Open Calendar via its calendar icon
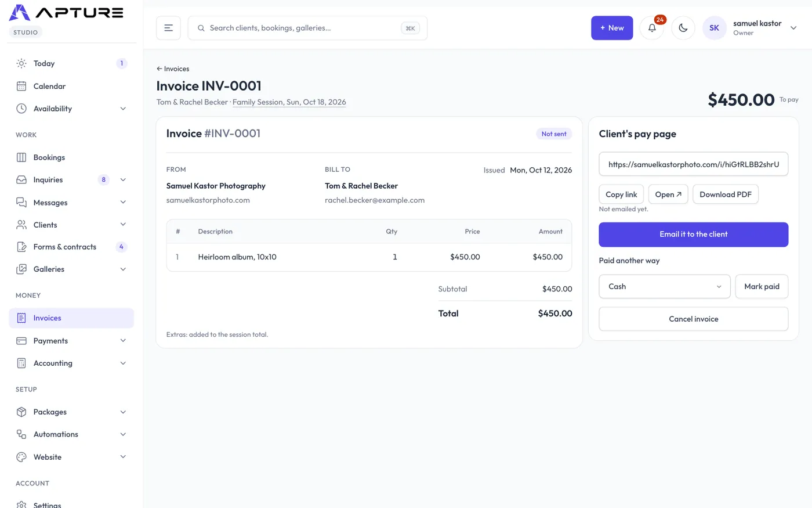812x508 pixels. pyautogui.click(x=21, y=86)
